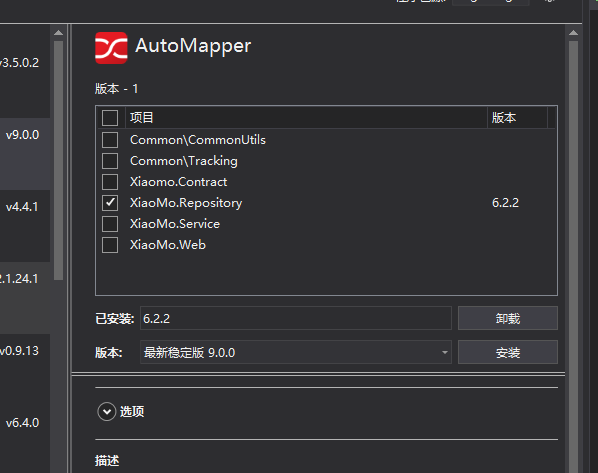Tick the XiaoMo.Service project checkbox

click(x=110, y=224)
